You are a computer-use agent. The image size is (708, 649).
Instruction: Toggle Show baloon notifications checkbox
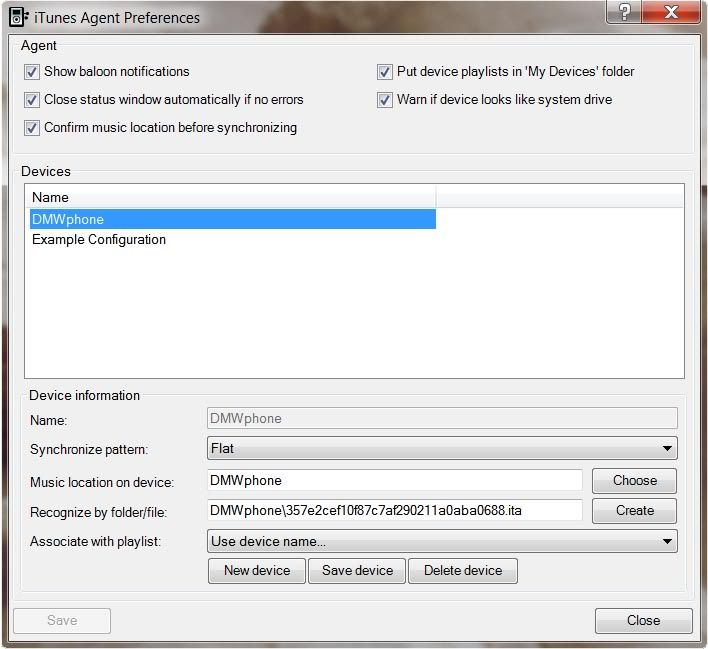33,72
